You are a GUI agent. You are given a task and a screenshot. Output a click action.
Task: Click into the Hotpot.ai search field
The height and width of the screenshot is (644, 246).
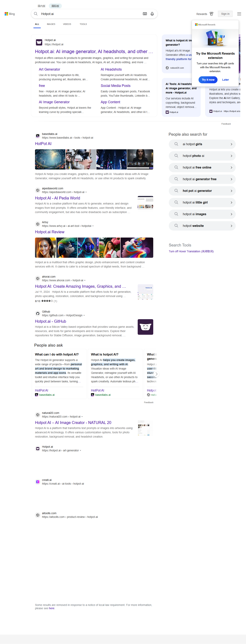coord(90,14)
